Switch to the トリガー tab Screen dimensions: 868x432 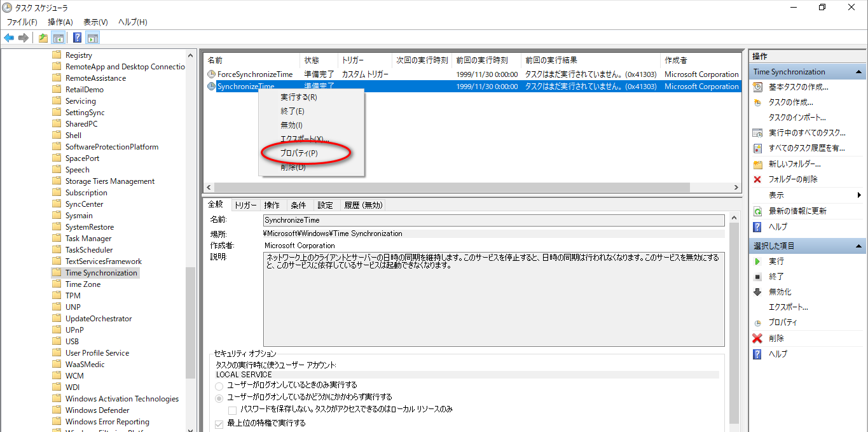245,206
